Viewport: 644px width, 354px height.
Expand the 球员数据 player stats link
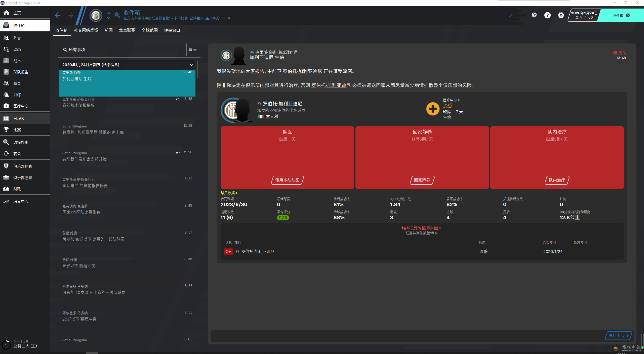229,193
